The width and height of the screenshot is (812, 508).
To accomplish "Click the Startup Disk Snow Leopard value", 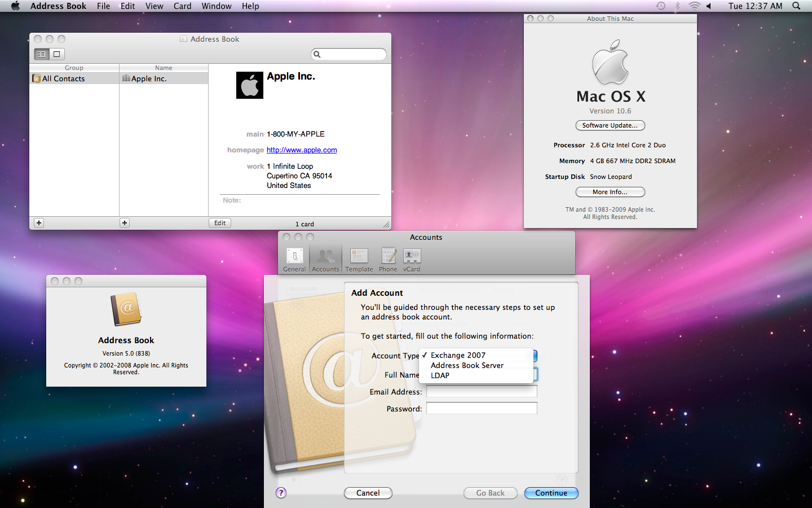I will tap(611, 177).
